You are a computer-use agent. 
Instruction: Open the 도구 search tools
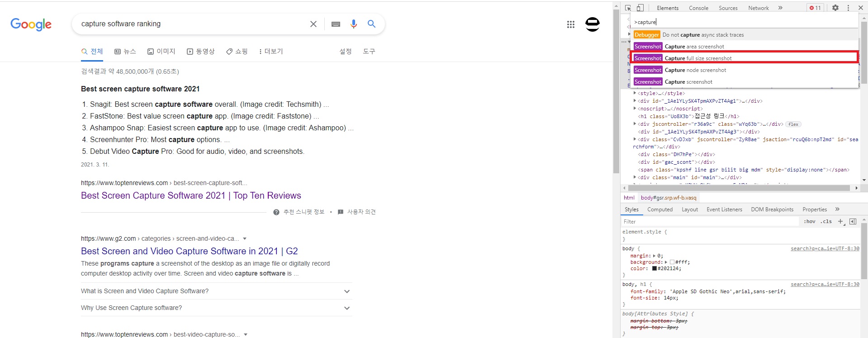pos(369,52)
